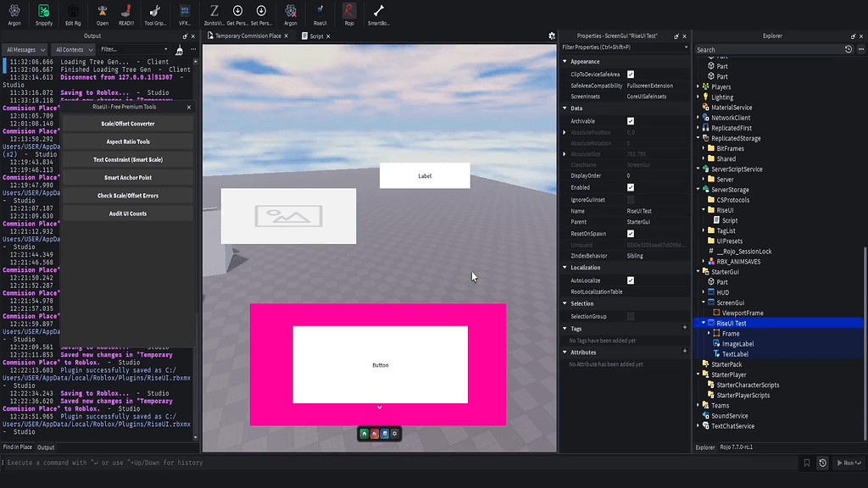
Task: Click Set Perspective plugin icon
Action: [x=261, y=14]
